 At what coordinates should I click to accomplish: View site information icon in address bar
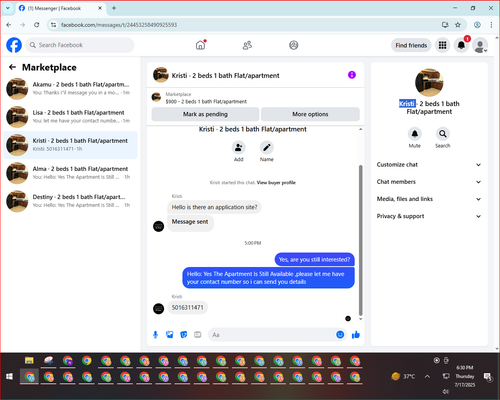point(53,25)
